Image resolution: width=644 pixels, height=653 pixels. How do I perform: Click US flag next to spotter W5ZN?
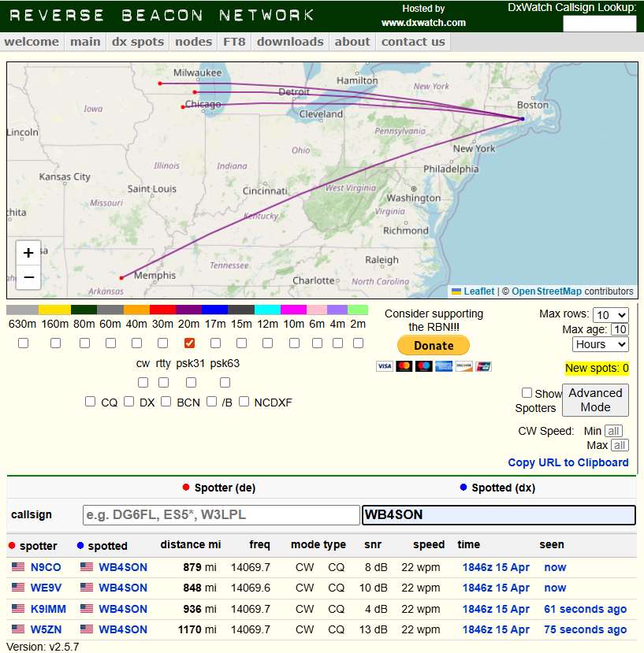[x=18, y=629]
